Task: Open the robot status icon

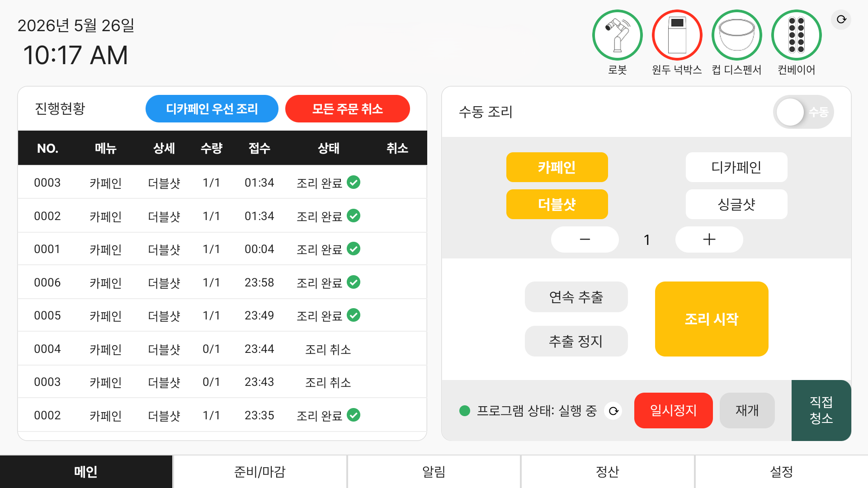Action: pos(617,35)
